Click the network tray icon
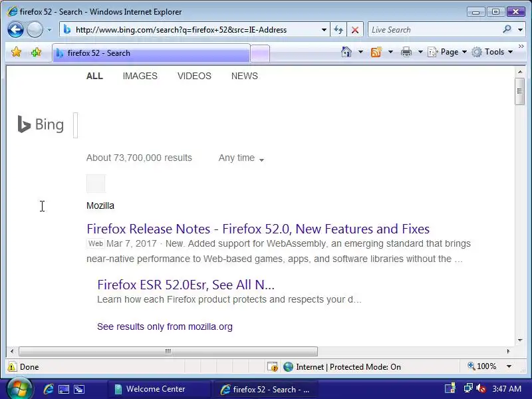532x399 pixels. click(468, 388)
